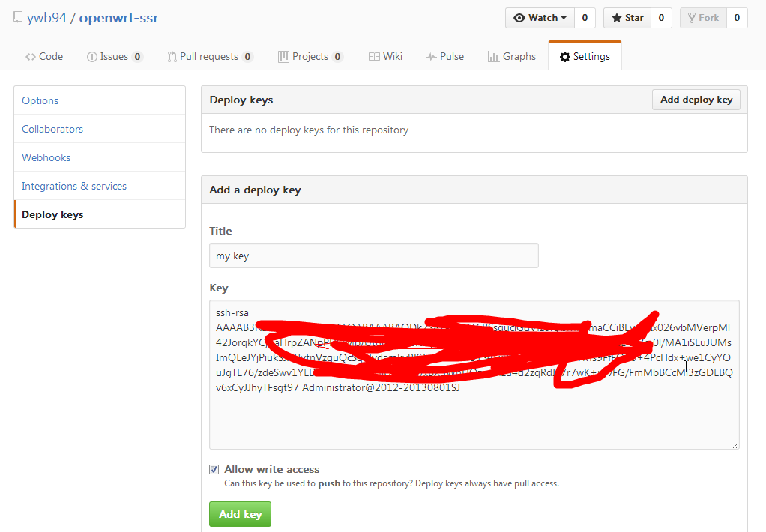
Task: Click the 'Add a deploy key' heading
Action: tap(255, 190)
